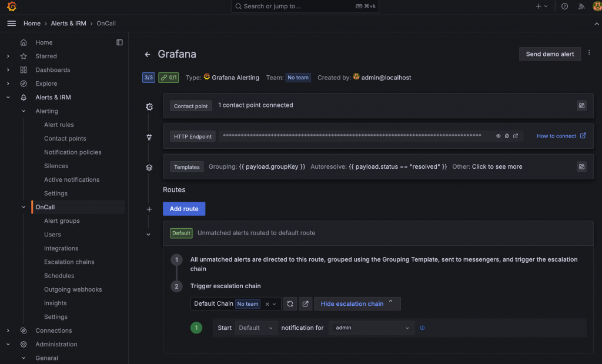Open Escalation chains in sidebar

pos(69,262)
